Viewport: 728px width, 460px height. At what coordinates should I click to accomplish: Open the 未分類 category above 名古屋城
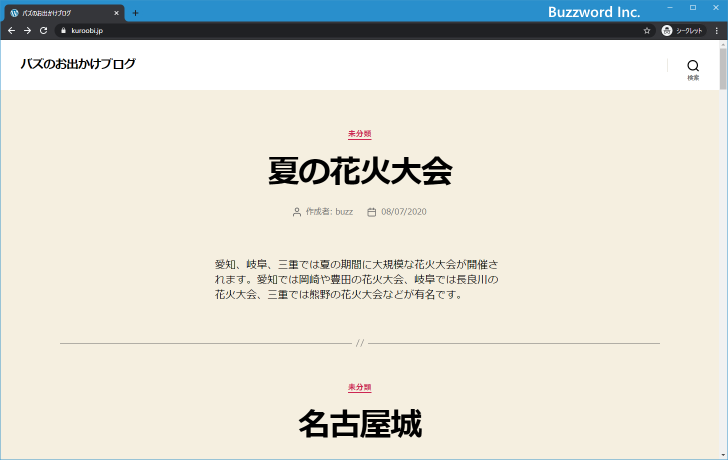[x=360, y=388]
